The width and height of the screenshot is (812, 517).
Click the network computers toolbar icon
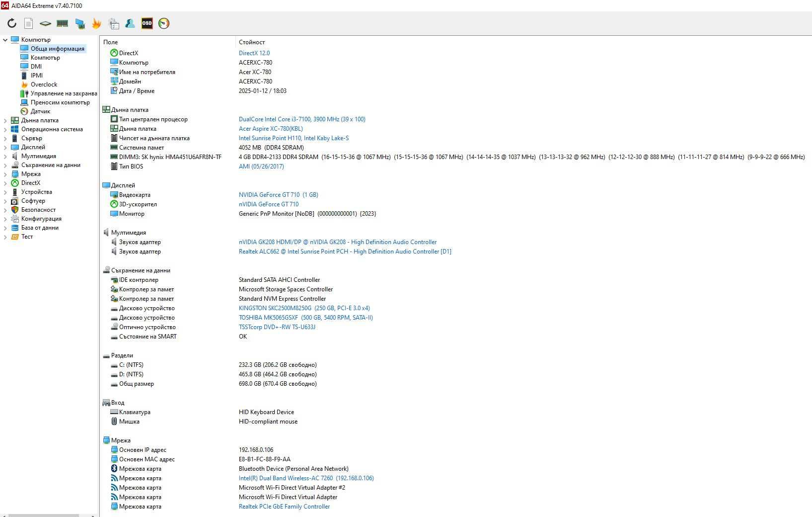click(79, 23)
